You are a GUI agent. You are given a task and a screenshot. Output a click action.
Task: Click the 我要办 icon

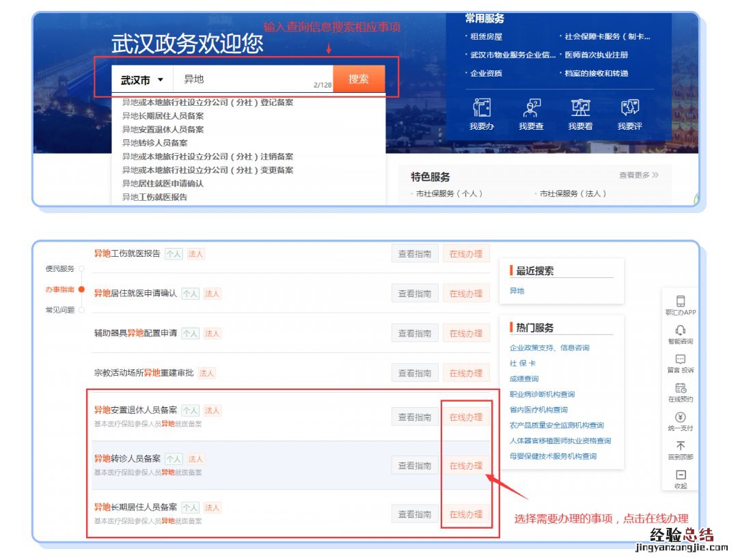[x=481, y=109]
